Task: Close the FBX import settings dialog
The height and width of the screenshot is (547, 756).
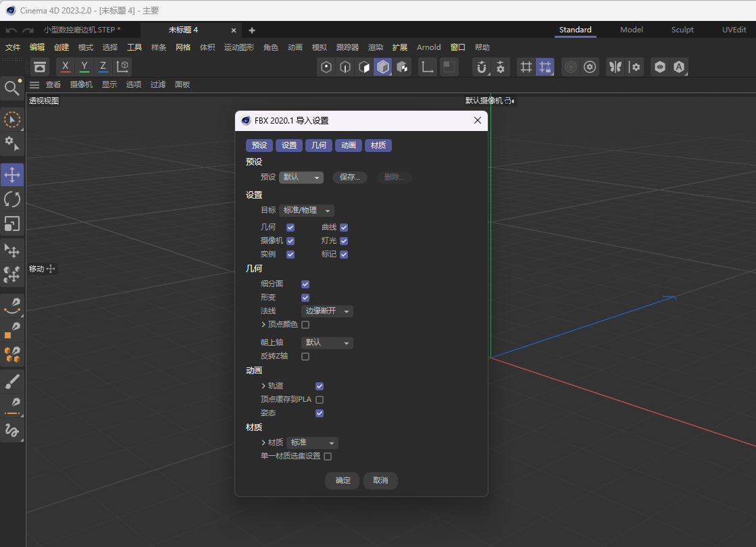Action: tap(478, 120)
